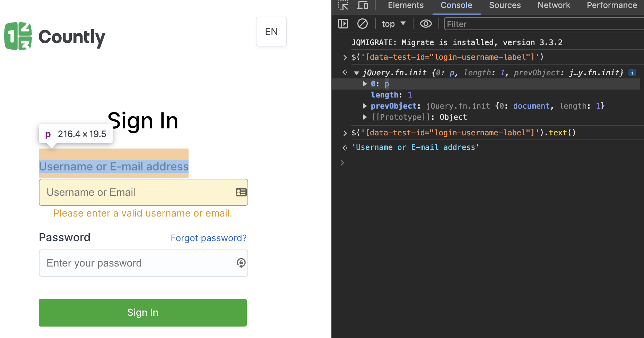Switch to the Network tab
Image resolution: width=644 pixels, height=338 pixels.
pos(554,5)
